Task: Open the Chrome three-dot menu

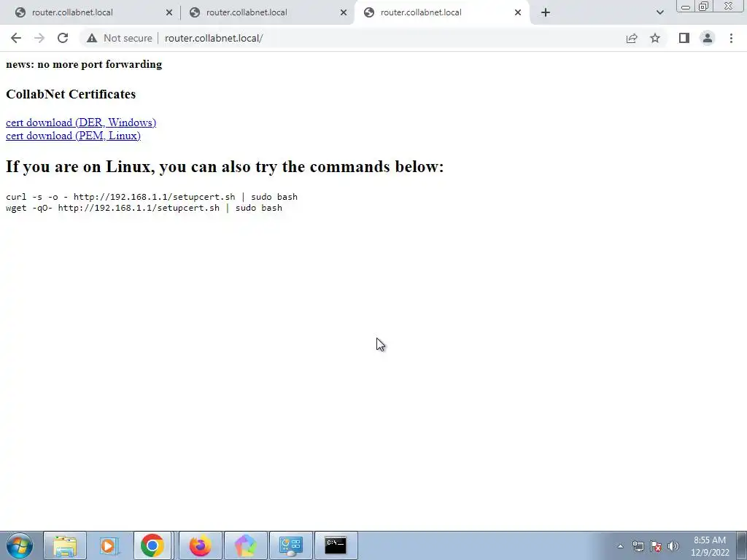Action: pos(731,38)
